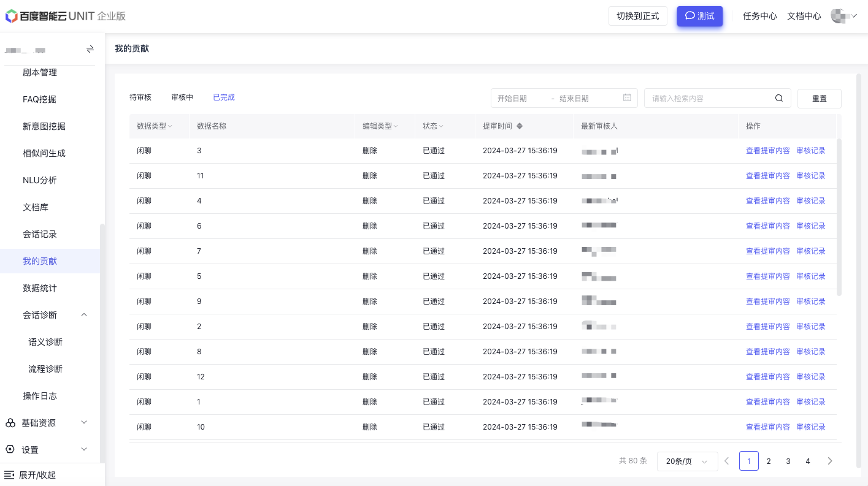
Task: Select the 已完成 tab
Action: click(224, 97)
